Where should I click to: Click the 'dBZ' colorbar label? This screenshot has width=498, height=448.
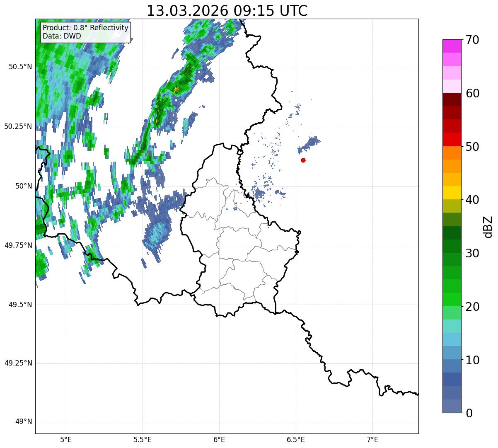point(488,227)
